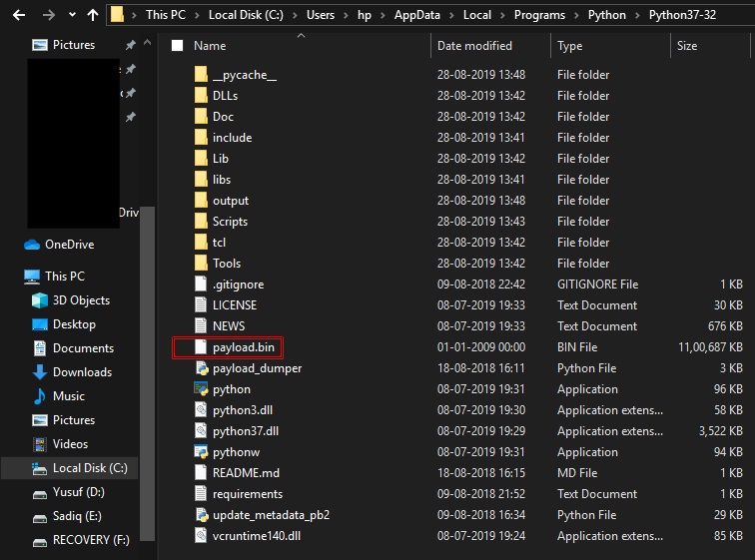Image resolution: width=755 pixels, height=560 pixels.
Task: Select the NEWS text document icon
Action: 201,325
